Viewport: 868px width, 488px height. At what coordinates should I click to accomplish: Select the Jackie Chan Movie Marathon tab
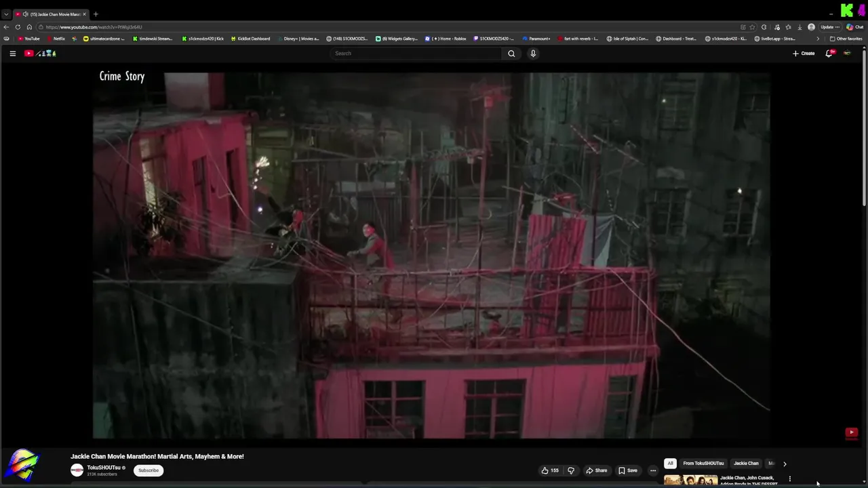[x=52, y=14]
